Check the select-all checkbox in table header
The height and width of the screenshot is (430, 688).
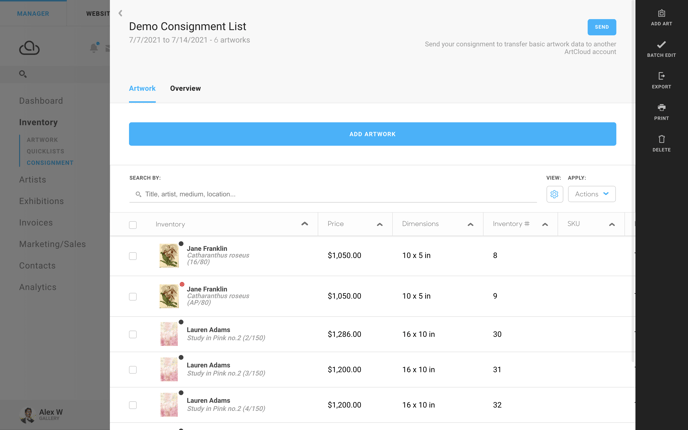[133, 225]
